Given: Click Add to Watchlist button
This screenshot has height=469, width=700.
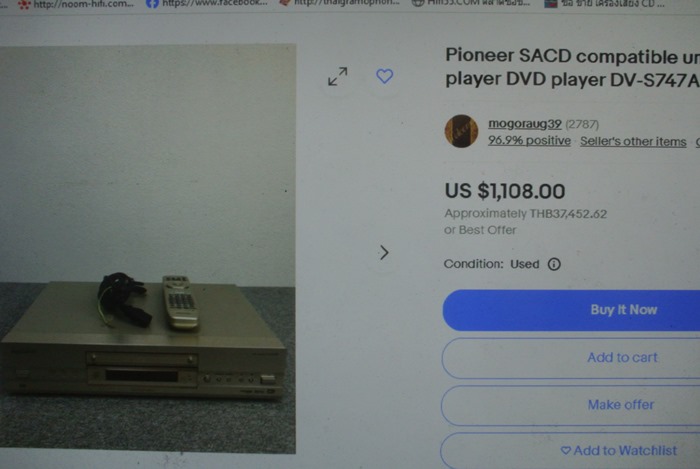Looking at the screenshot, I should pyautogui.click(x=570, y=451).
